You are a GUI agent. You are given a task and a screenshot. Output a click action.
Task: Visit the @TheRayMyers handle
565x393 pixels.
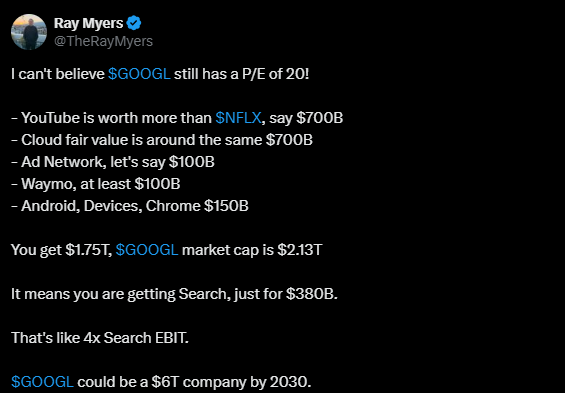pos(103,41)
